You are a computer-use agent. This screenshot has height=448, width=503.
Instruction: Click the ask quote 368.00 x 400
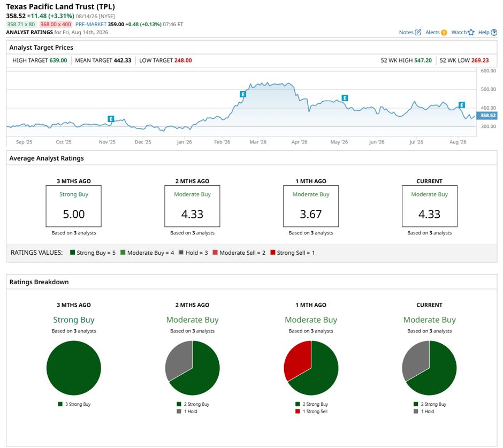click(56, 24)
